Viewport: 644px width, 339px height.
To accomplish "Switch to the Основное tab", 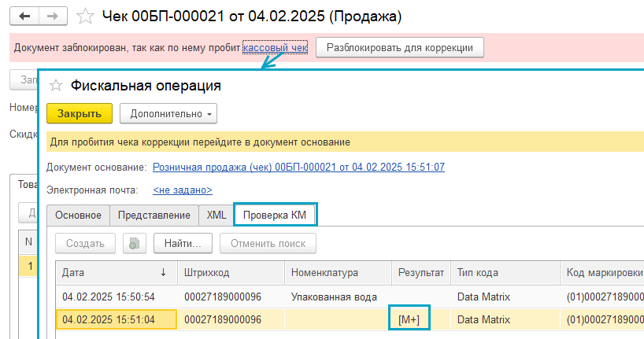I will pos(77,215).
